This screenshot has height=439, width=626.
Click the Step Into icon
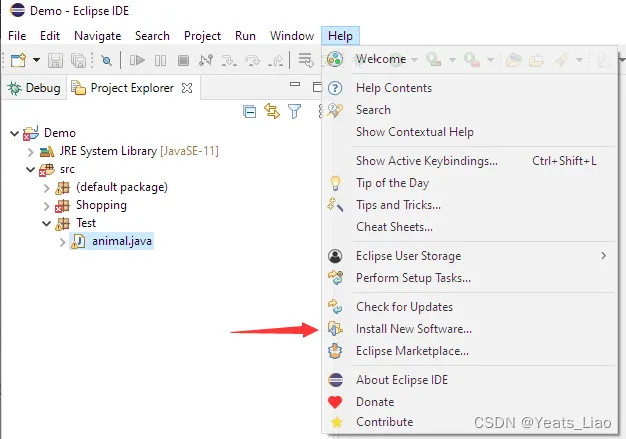(x=229, y=61)
